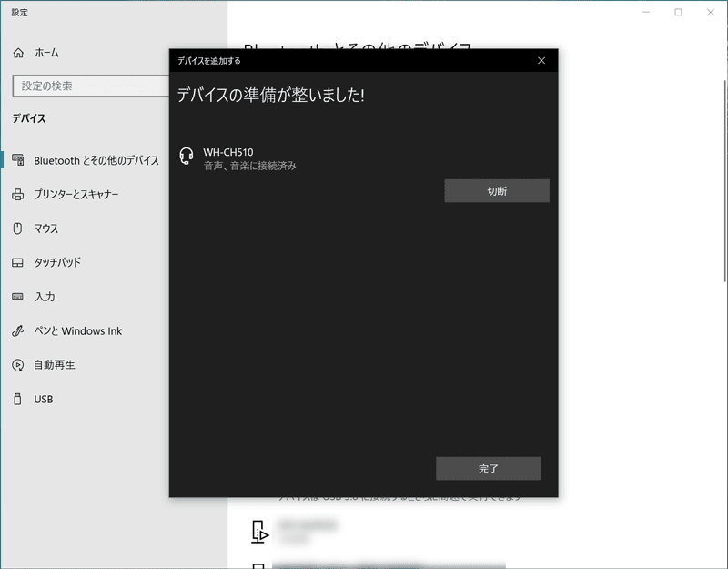The height and width of the screenshot is (569, 728).
Task: Click the home icon in the sidebar
Action: click(x=18, y=53)
